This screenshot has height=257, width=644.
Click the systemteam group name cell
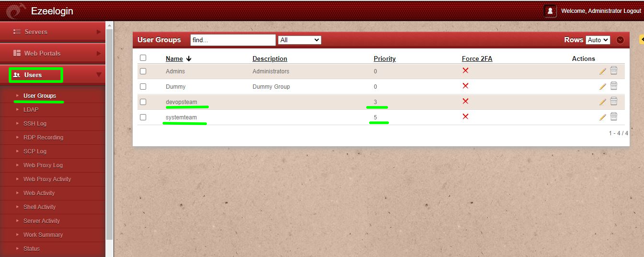coord(181,117)
